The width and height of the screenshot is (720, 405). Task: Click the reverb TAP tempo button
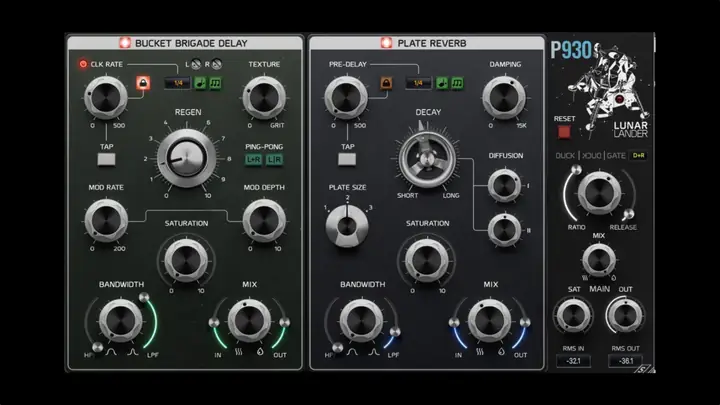(x=347, y=160)
